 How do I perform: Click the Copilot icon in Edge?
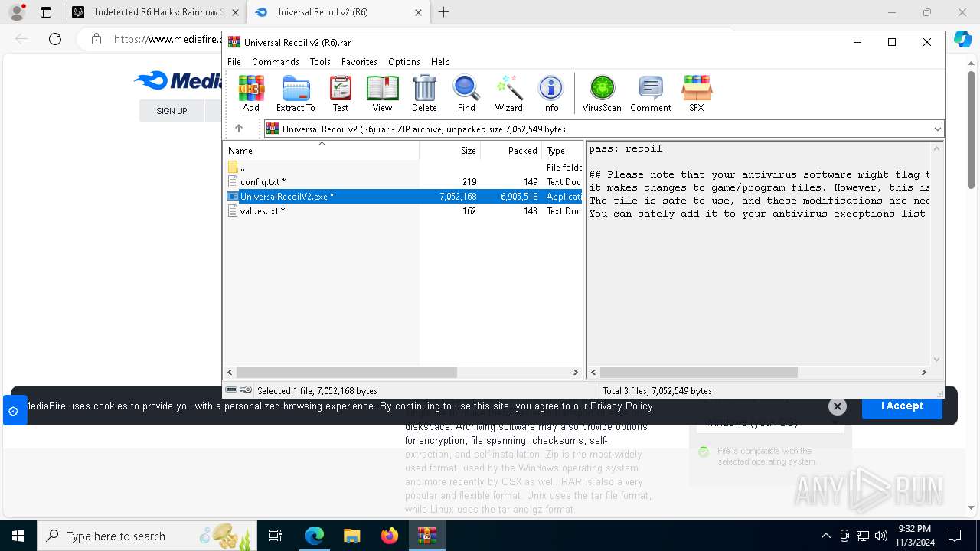point(963,39)
